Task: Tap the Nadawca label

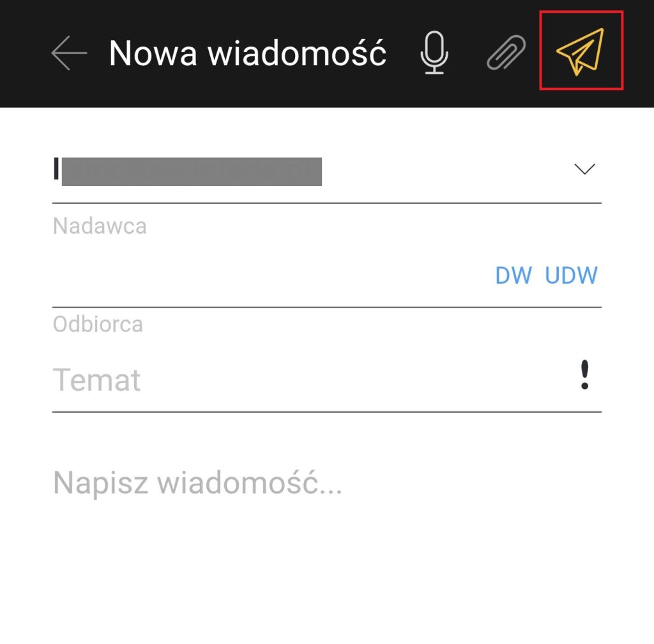Action: click(100, 226)
